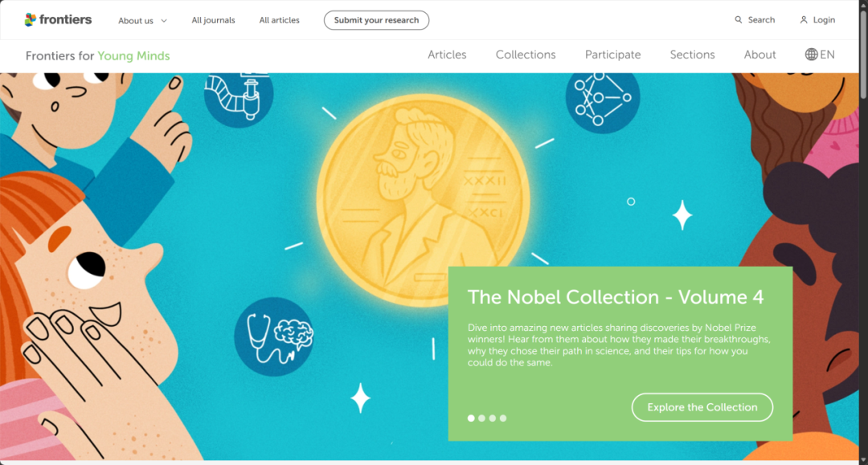Viewport: 868px width, 465px height.
Task: Click the Login person icon
Action: [803, 20]
